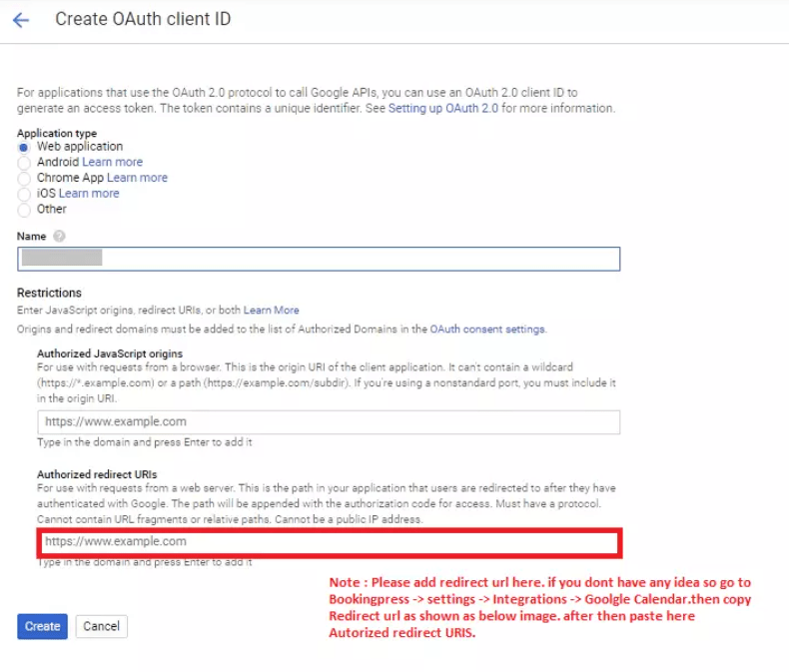
Task: Click the Name field label
Action: point(31,236)
